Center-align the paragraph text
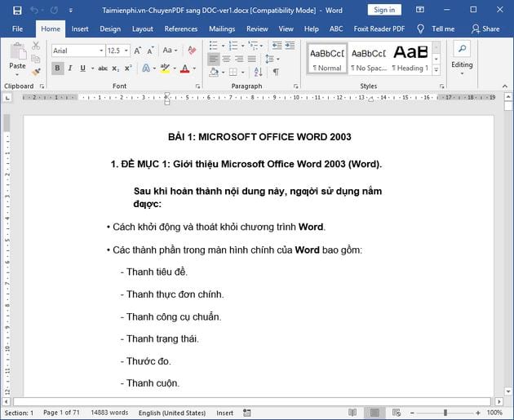This screenshot has height=420, width=514. tap(227, 59)
